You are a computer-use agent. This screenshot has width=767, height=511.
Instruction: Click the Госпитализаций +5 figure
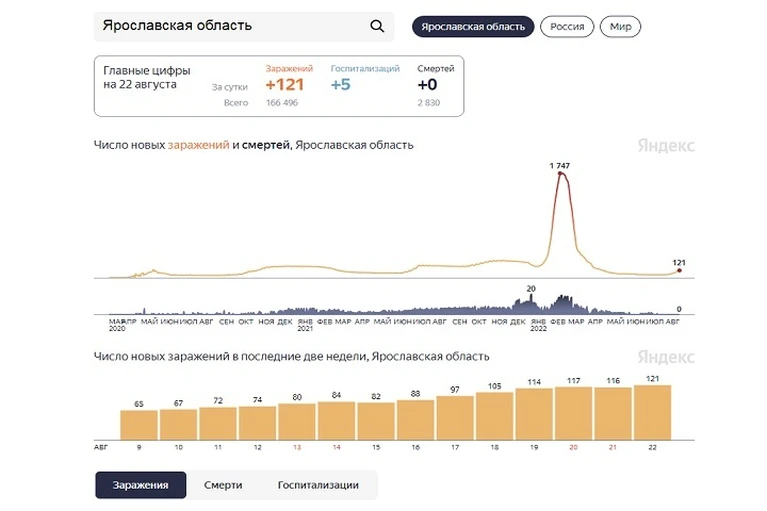(x=340, y=85)
